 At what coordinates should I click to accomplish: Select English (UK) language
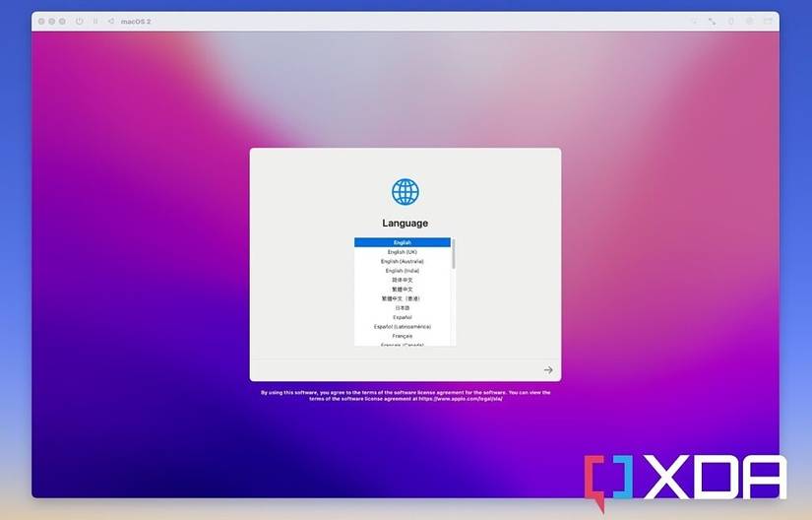pos(403,252)
